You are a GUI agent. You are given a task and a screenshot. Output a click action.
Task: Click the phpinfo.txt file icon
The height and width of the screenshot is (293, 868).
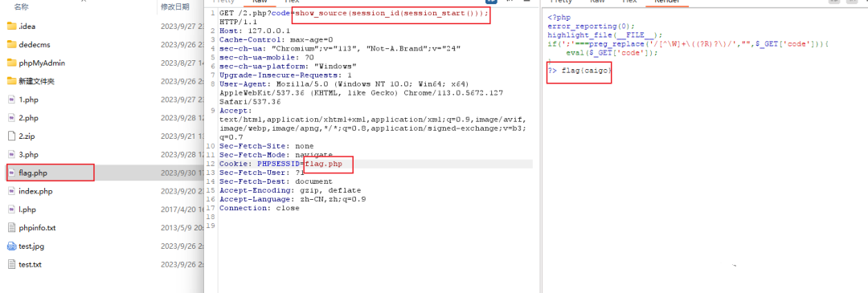pyautogui.click(x=11, y=228)
